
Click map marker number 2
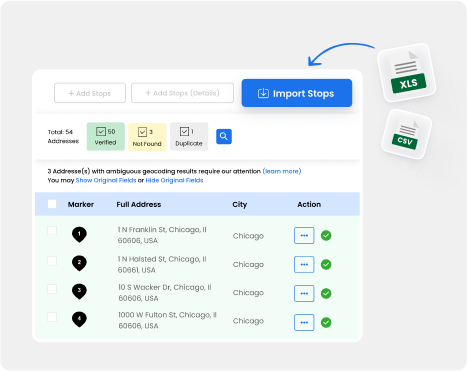pos(79,263)
